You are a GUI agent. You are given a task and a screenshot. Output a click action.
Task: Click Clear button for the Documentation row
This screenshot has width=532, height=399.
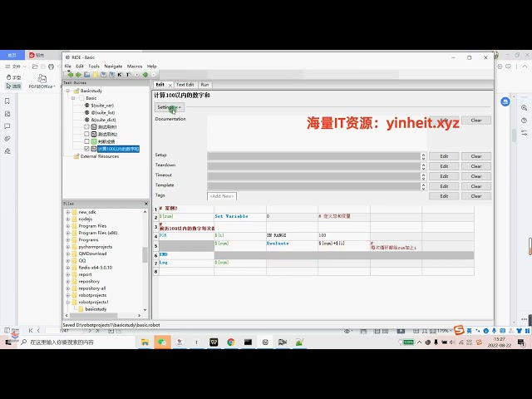click(x=476, y=121)
